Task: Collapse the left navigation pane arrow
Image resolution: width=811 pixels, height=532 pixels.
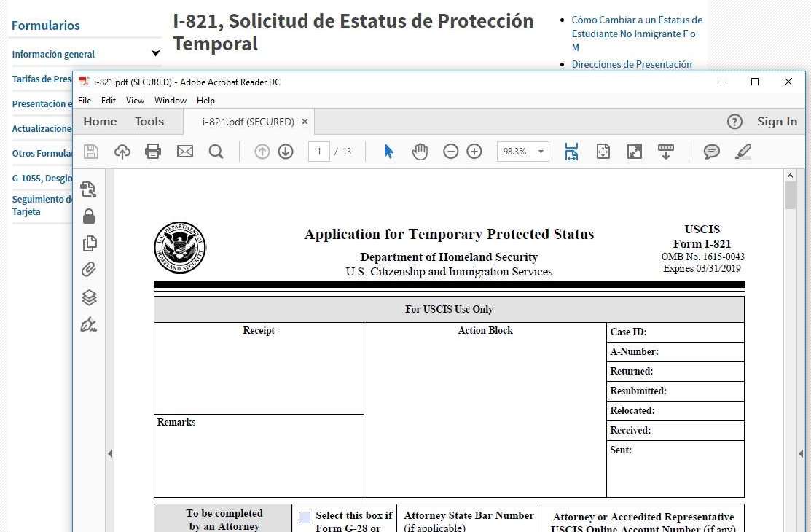Action: (110, 453)
